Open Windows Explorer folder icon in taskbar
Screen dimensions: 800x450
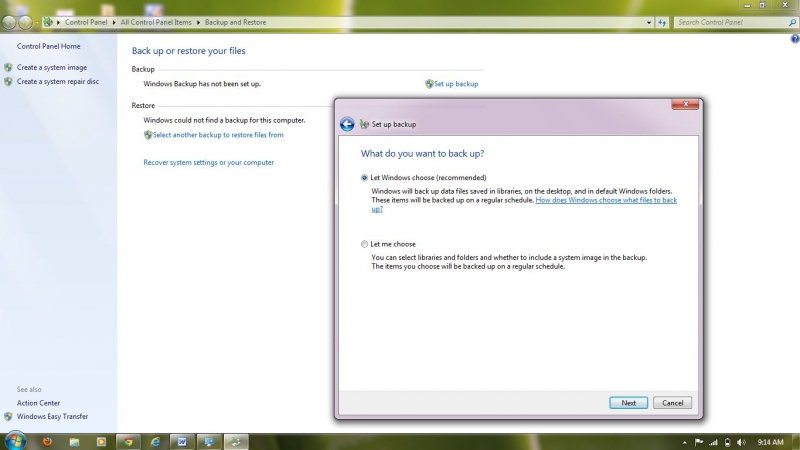[73, 441]
